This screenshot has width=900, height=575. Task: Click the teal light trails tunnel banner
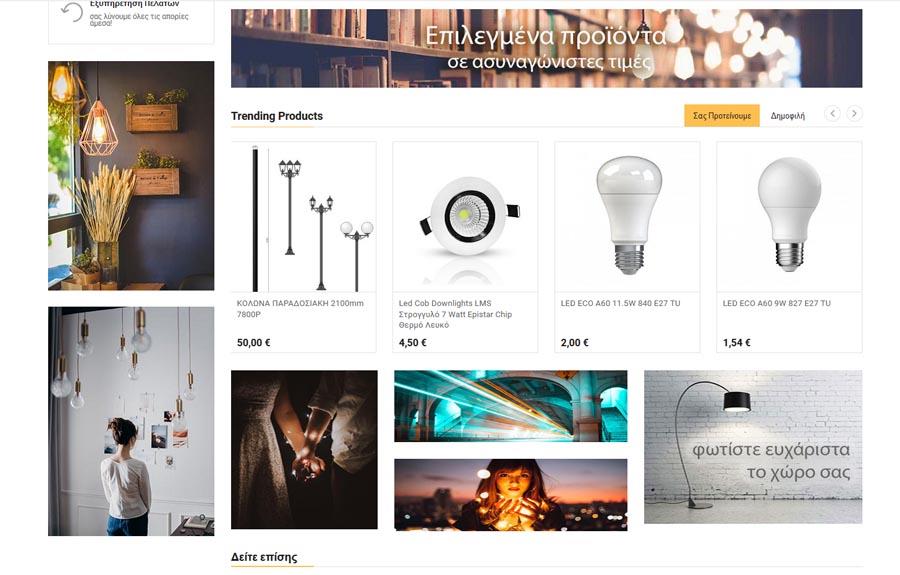pos(511,406)
